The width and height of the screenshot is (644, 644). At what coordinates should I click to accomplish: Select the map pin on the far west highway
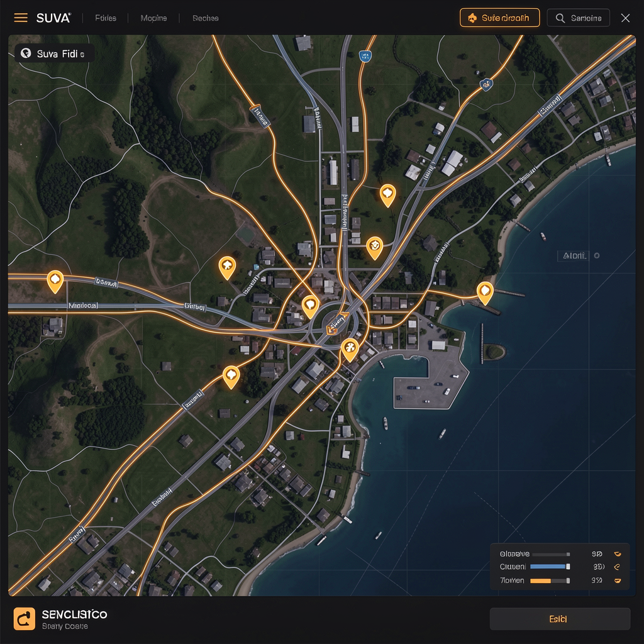pyautogui.click(x=55, y=280)
